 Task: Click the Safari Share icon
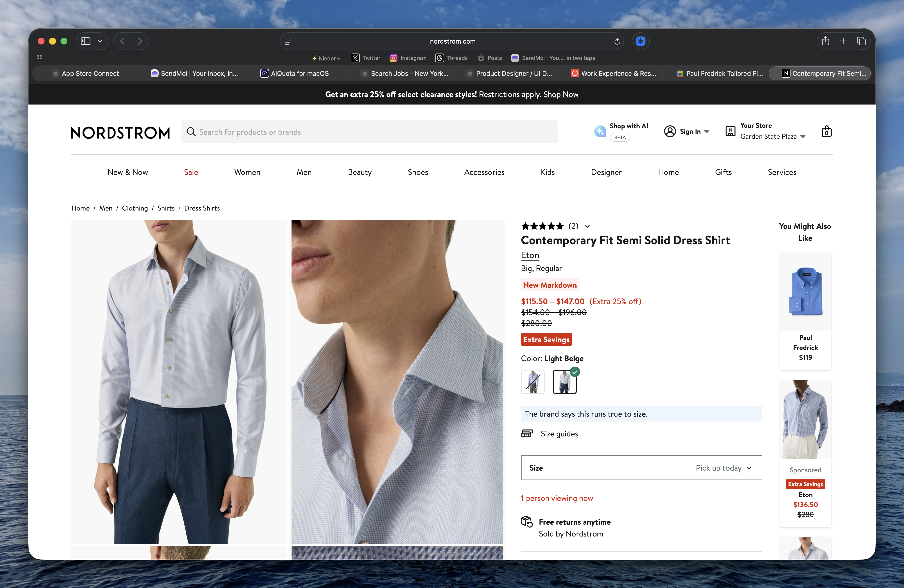click(825, 41)
